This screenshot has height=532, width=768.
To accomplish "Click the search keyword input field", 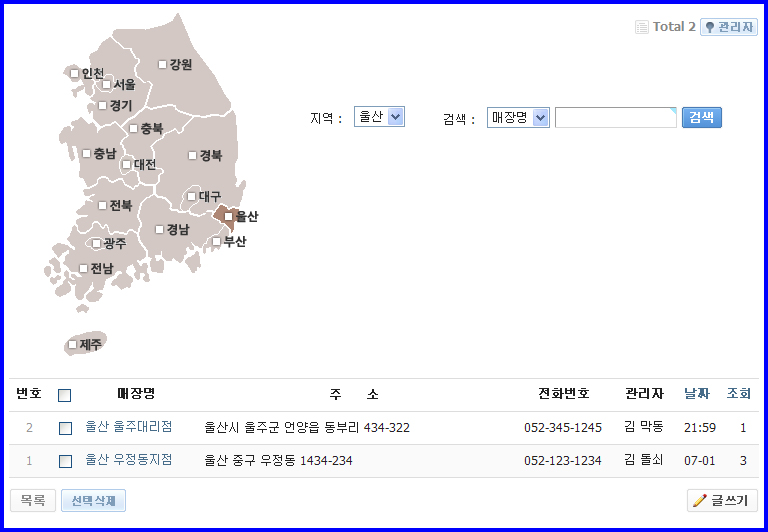I will (x=615, y=118).
